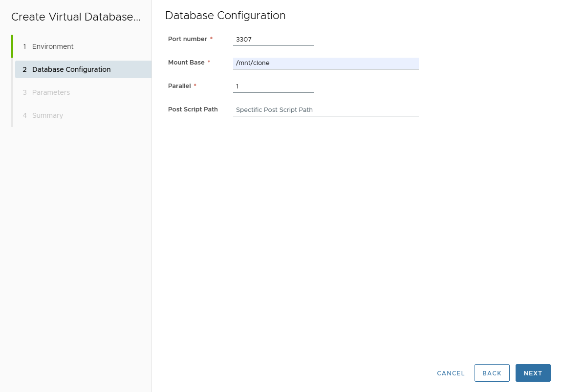Click the Post Script Path field

tap(325, 109)
